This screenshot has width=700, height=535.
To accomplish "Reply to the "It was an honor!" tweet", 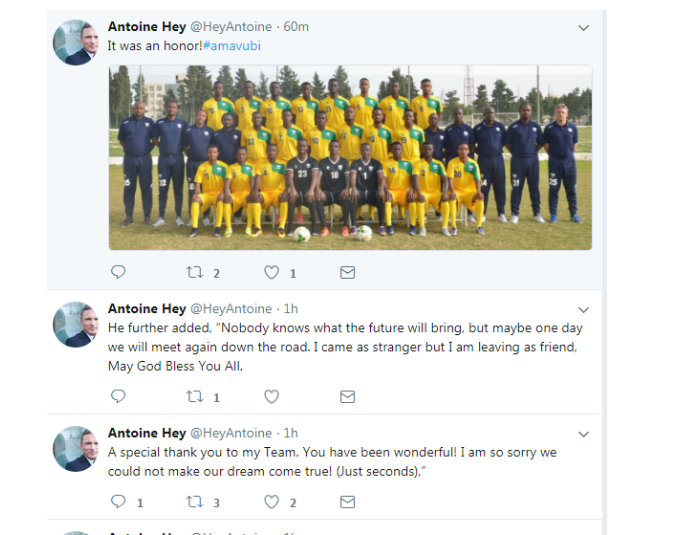I will coord(118,272).
